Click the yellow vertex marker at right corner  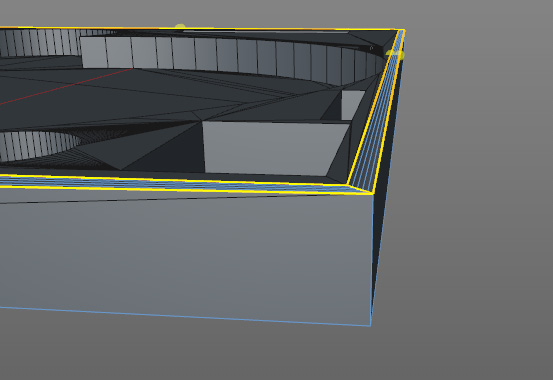pos(395,54)
